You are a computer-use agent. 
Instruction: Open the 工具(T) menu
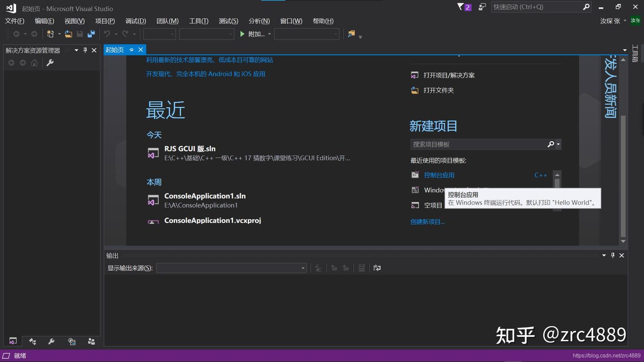click(x=199, y=21)
